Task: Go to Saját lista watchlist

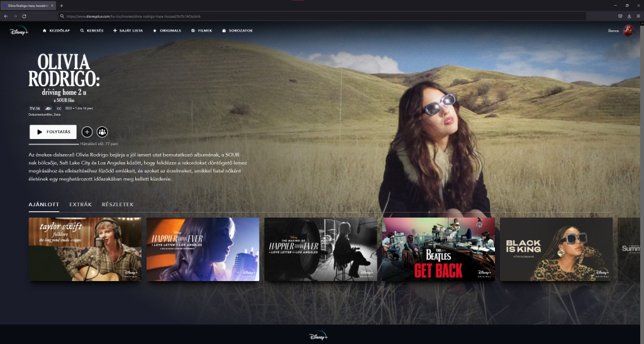Action: [128, 31]
